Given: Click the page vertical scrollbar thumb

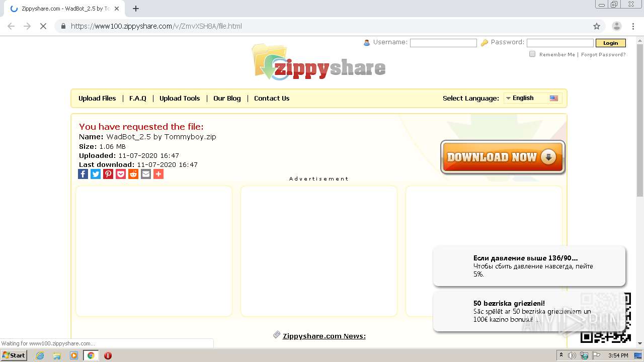Looking at the screenshot, I should 640,121.
